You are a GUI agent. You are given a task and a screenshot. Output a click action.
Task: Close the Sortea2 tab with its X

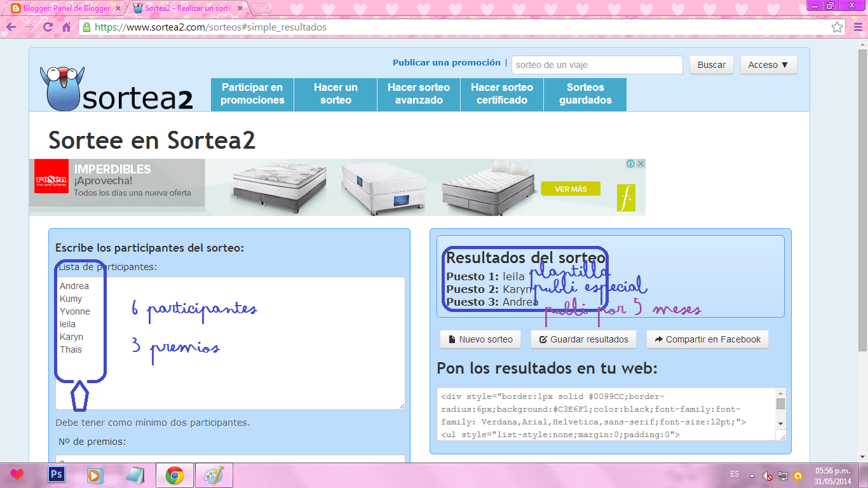click(x=241, y=9)
